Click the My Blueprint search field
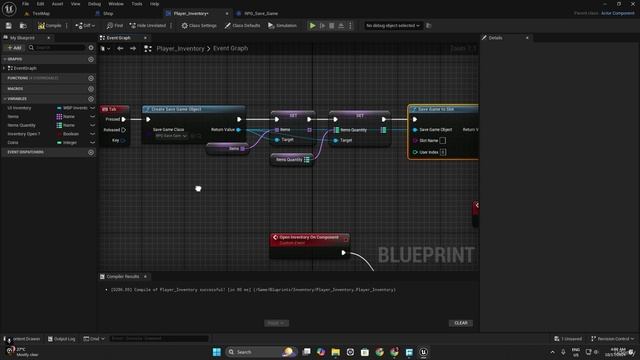 [56, 48]
